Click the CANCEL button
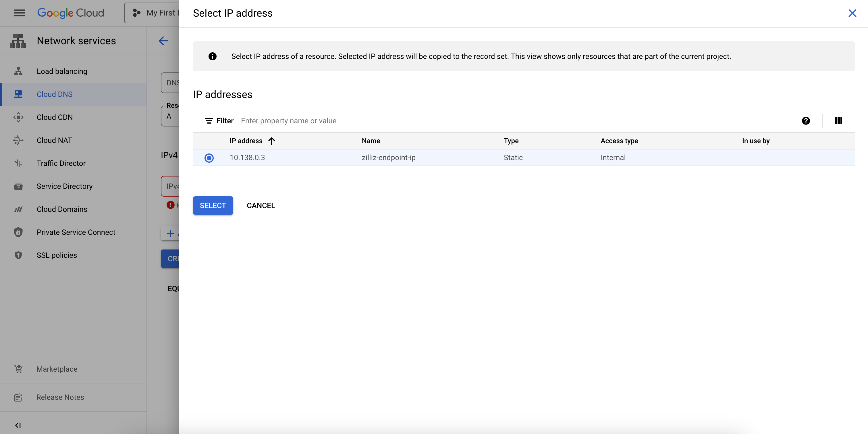Viewport: 868px width, 434px height. (261, 206)
